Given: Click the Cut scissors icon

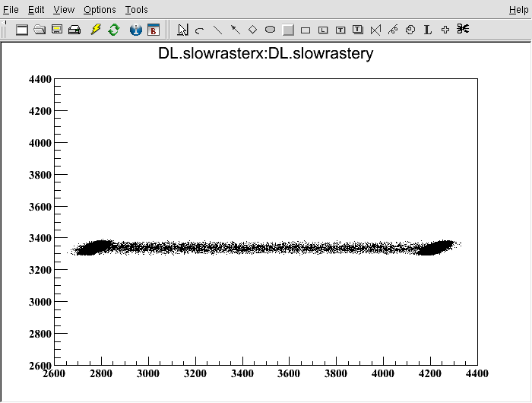Looking at the screenshot, I should point(463,29).
